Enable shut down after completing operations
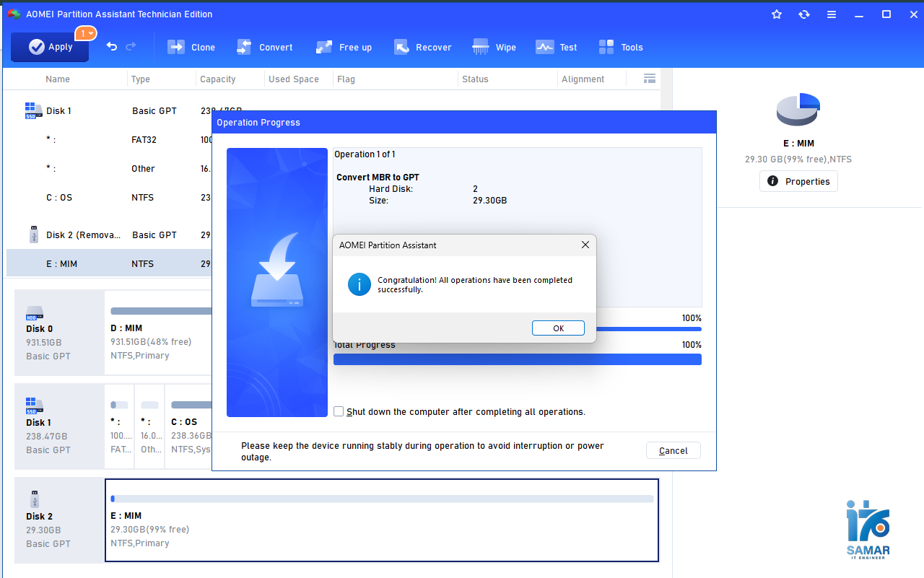Image resolution: width=924 pixels, height=578 pixels. pyautogui.click(x=339, y=411)
